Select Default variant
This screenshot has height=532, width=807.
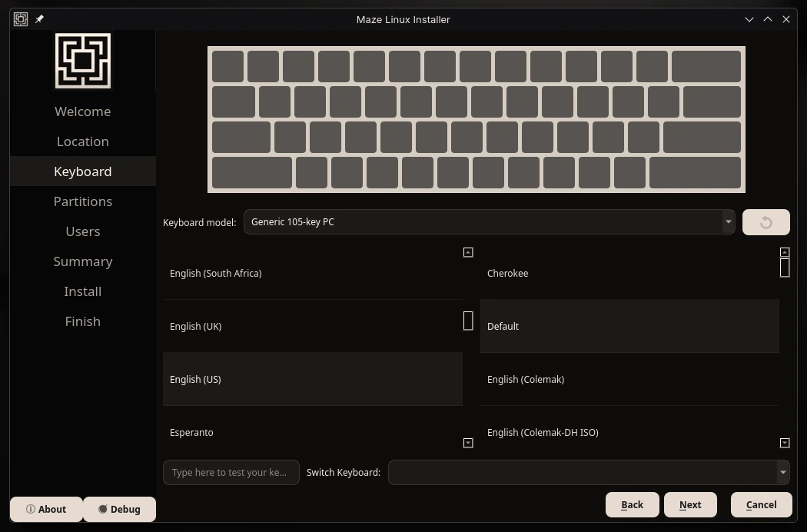coord(629,326)
